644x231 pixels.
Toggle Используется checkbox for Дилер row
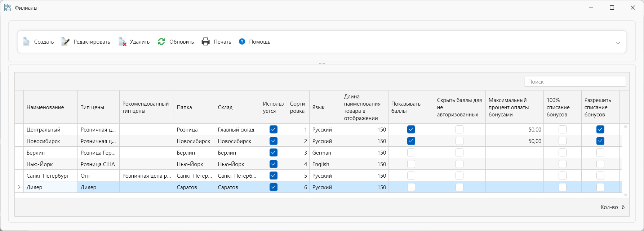pos(274,187)
